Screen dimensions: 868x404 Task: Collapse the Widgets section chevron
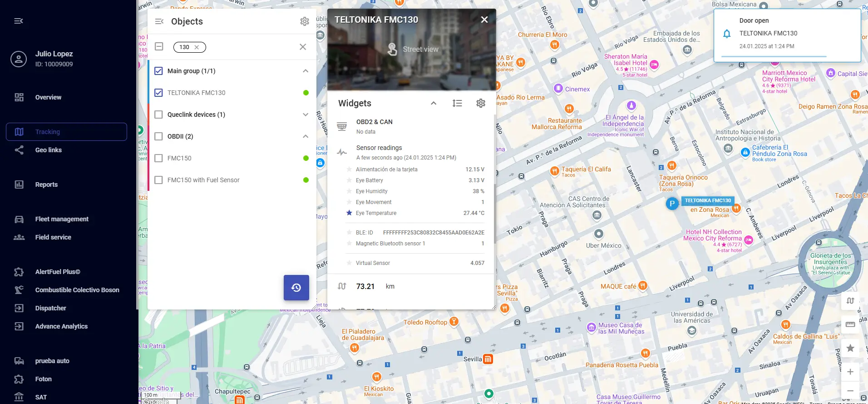[434, 103]
